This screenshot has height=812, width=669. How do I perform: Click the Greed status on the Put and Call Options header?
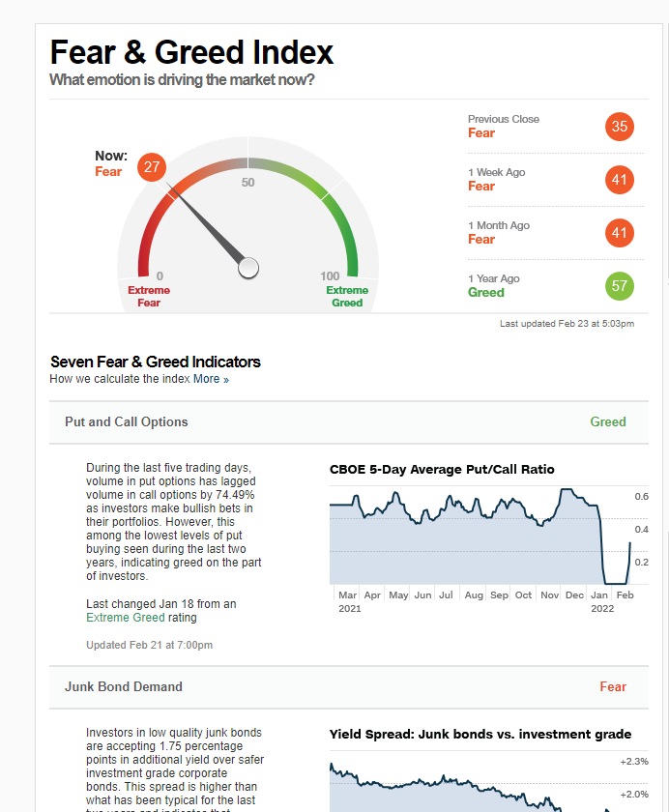[x=608, y=422]
